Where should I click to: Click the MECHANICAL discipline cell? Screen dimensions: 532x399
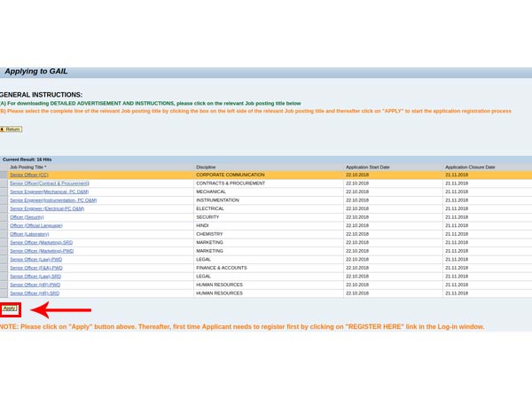click(x=211, y=192)
